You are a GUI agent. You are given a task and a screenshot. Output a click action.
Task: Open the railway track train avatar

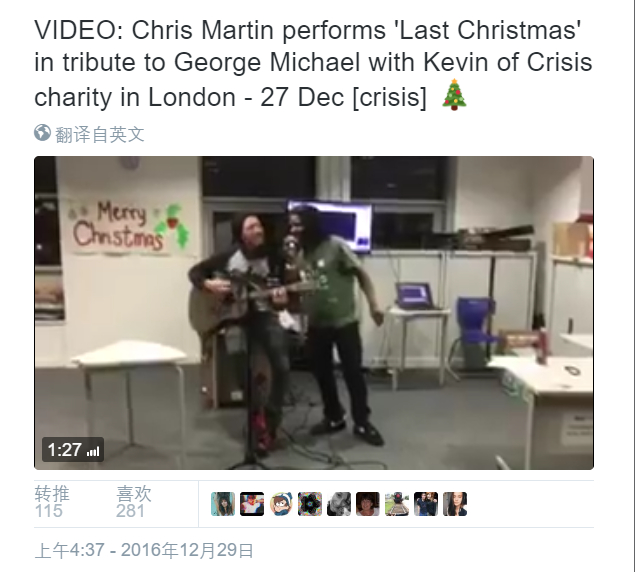pyautogui.click(x=397, y=504)
